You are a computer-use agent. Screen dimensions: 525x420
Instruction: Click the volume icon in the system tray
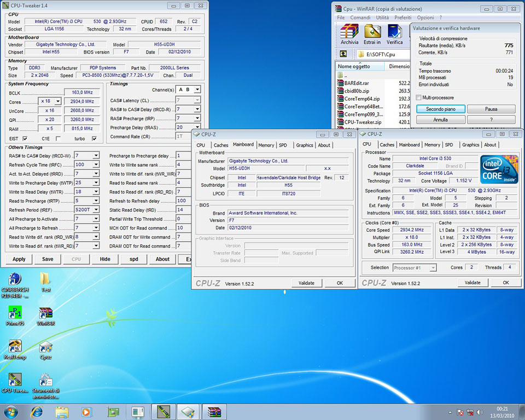pyautogui.click(x=480, y=412)
